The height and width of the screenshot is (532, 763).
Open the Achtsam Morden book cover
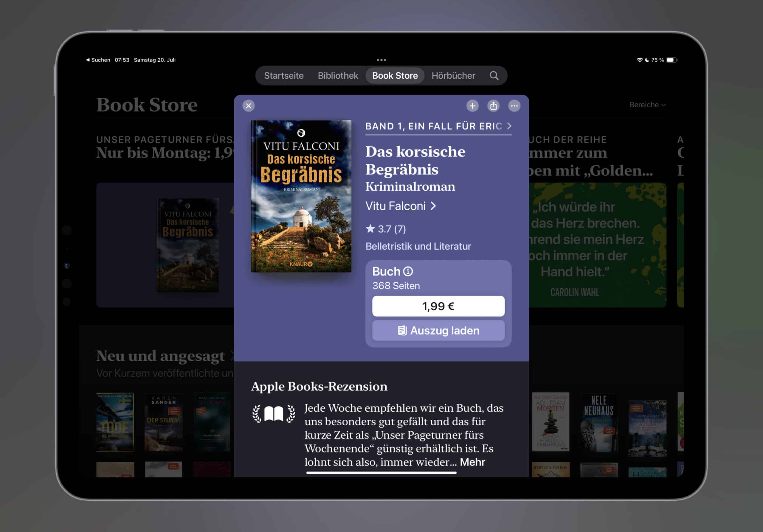[550, 422]
